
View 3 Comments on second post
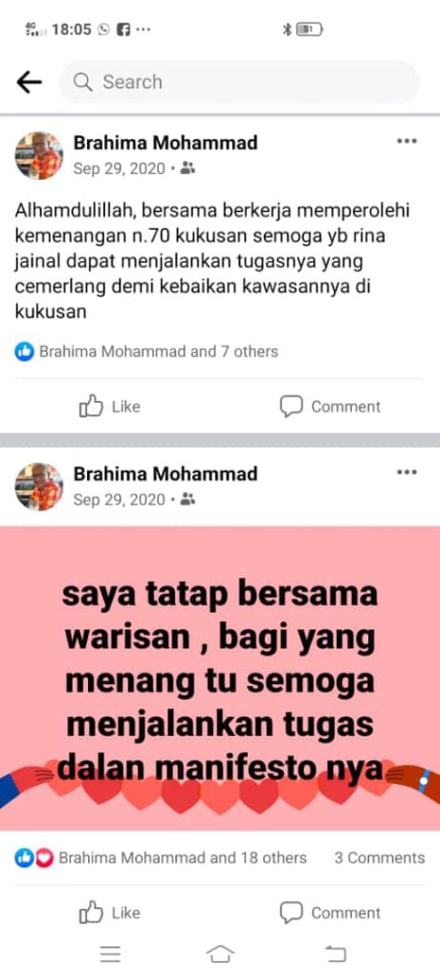[x=380, y=857]
